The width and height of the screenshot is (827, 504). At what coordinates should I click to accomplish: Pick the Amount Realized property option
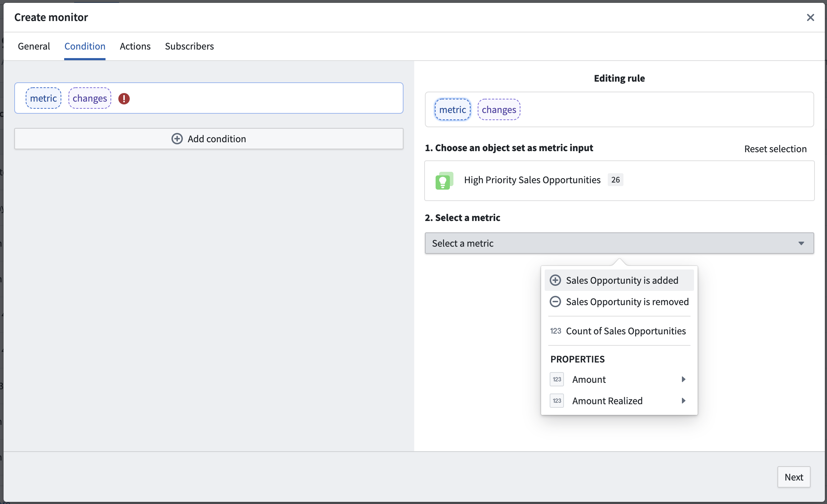[x=619, y=401]
